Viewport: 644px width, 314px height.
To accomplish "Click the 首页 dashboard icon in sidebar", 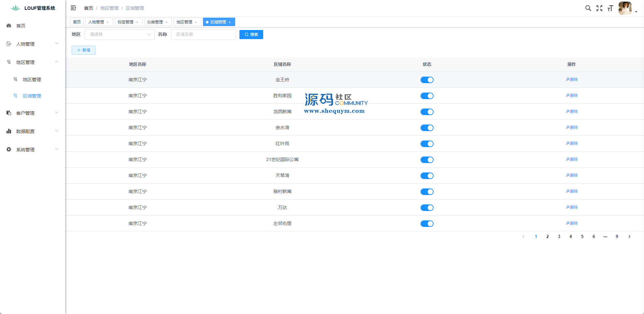I will tap(9, 25).
